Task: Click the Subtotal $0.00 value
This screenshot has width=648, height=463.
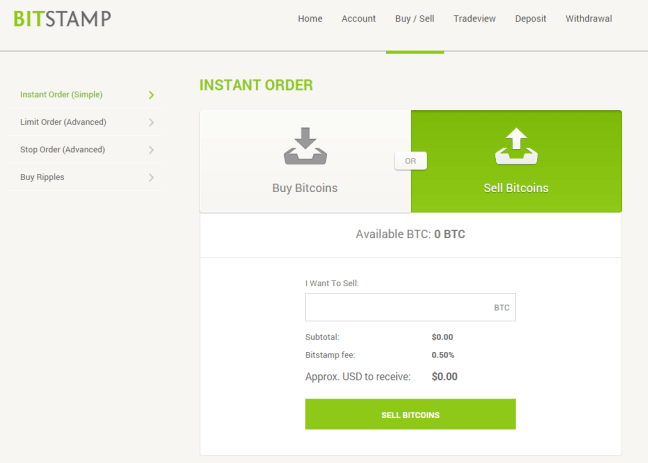Action: pos(442,337)
